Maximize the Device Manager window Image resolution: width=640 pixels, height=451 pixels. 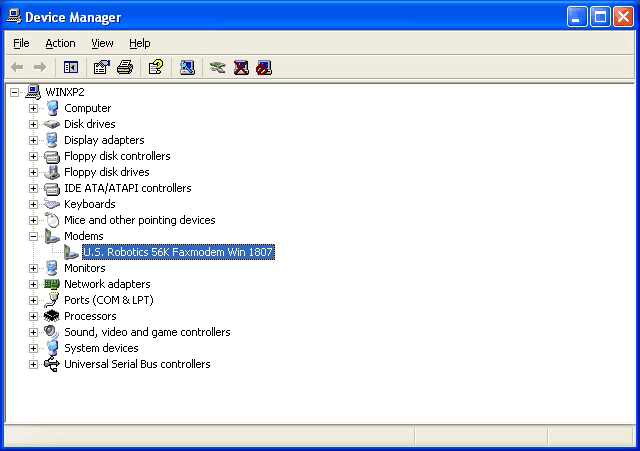click(x=601, y=16)
